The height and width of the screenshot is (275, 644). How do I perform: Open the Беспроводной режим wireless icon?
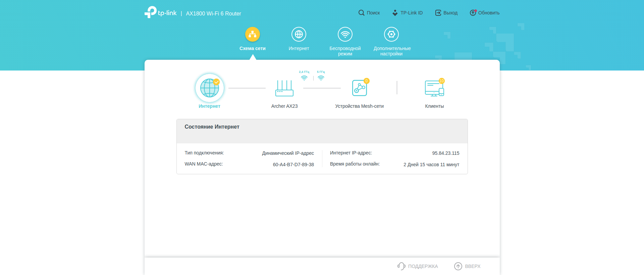pos(345,34)
